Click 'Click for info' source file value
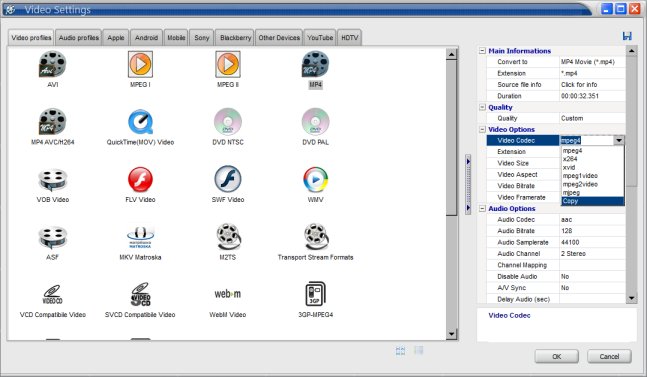This screenshot has height=377, width=647. (x=579, y=85)
